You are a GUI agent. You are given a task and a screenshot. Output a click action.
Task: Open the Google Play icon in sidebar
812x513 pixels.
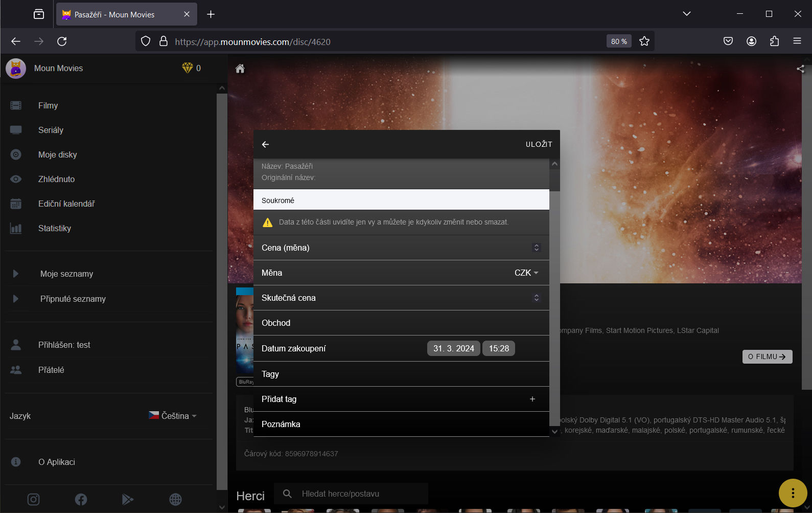coord(128,499)
